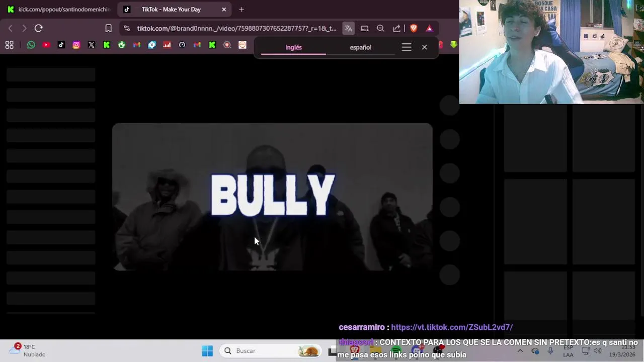Click the microphone tray icon
Image resolution: width=644 pixels, height=362 pixels.
coord(550,351)
